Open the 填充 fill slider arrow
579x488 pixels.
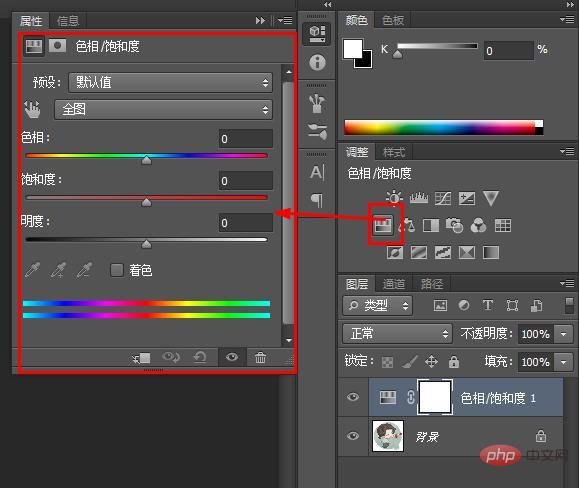pyautogui.click(x=563, y=362)
